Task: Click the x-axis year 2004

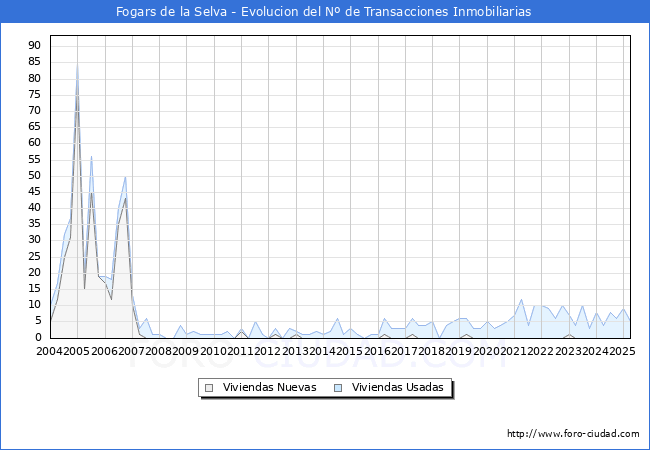Action: 50,351
